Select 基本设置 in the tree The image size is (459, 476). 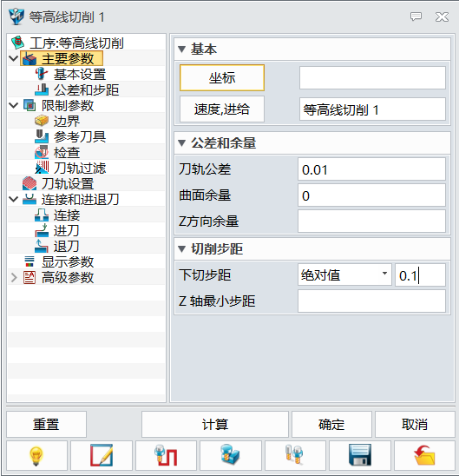click(x=80, y=75)
